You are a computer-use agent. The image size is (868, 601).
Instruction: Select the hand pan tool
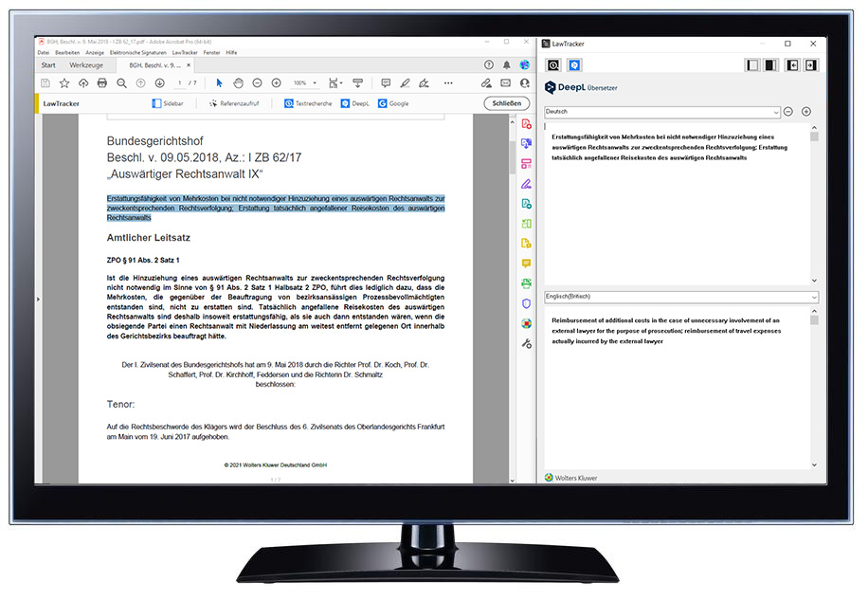239,83
